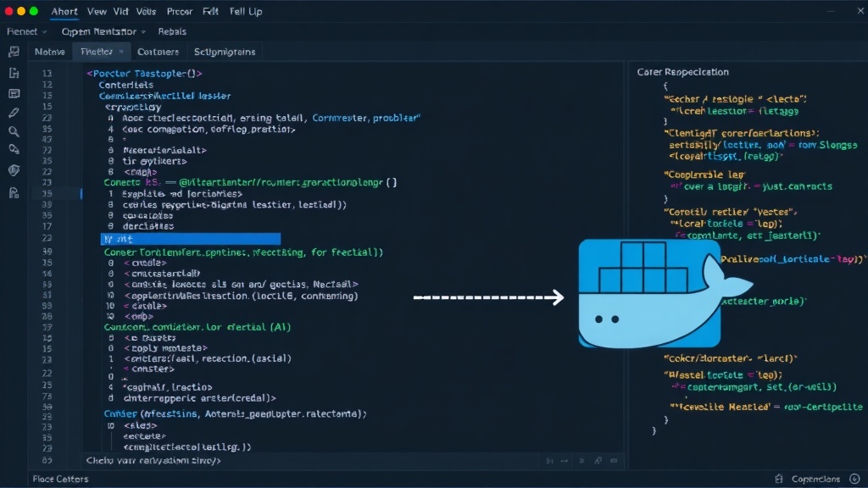Click the 'Mastel toctete line in the right panel
Screen dimensions: 868x488
(x=723, y=374)
